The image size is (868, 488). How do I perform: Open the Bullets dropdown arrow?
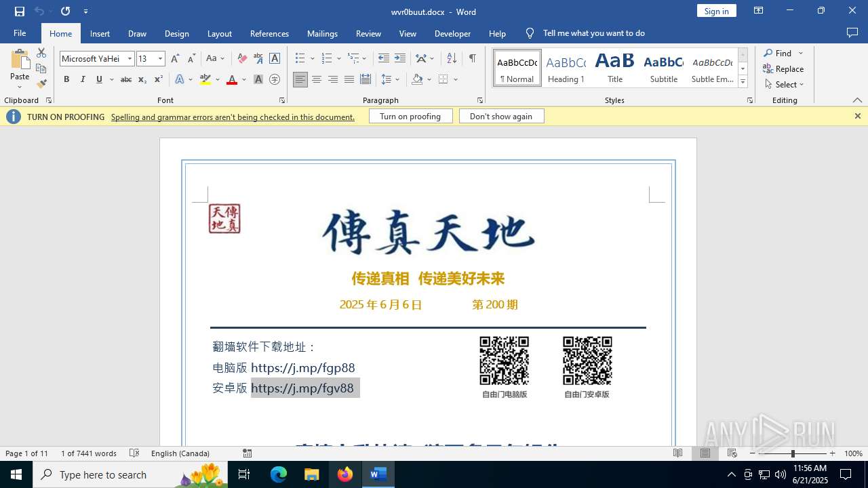click(312, 59)
